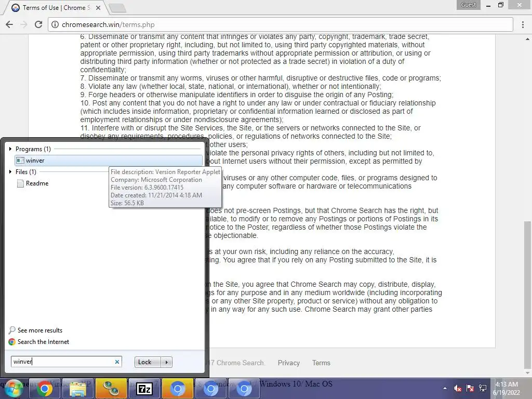The image size is (532, 399).
Task: Click the Chrome icon beside Search the Internet
Action: [x=12, y=342]
